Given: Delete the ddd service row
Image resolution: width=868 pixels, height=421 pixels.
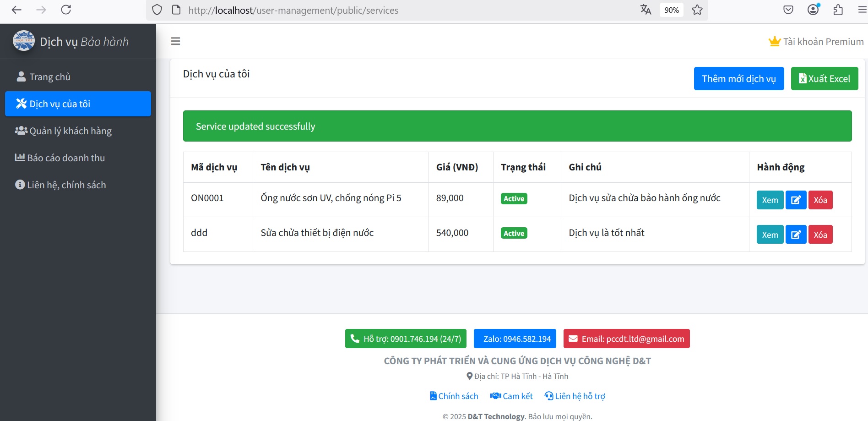Looking at the screenshot, I should click(x=820, y=235).
